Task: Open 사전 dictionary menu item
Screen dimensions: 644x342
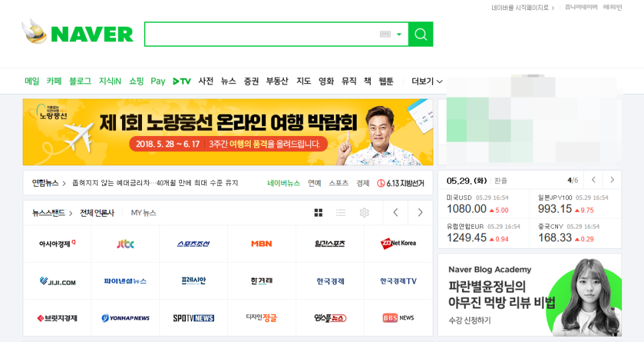Action: tap(206, 81)
